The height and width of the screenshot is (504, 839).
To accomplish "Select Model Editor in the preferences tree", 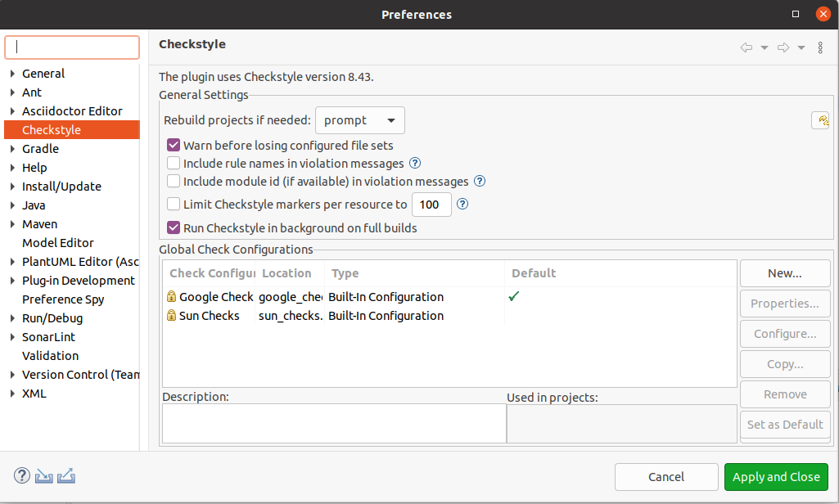I will [58, 243].
